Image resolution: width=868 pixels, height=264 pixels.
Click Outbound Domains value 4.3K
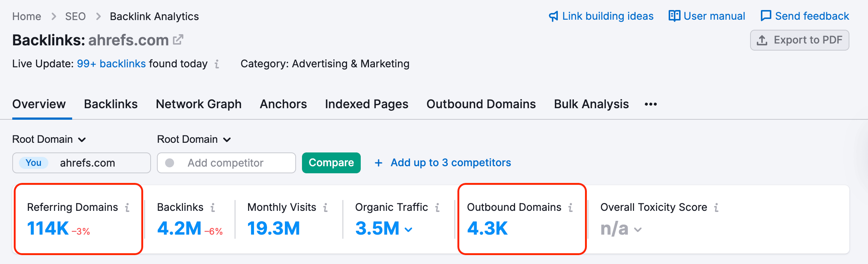click(x=488, y=228)
